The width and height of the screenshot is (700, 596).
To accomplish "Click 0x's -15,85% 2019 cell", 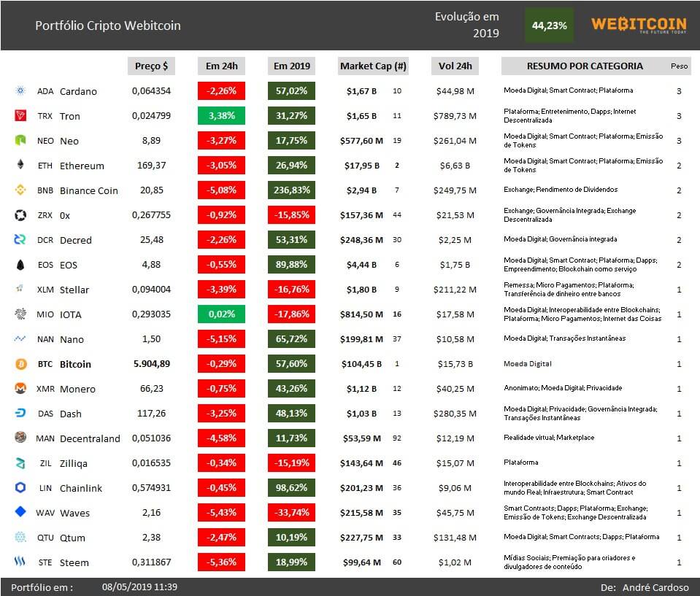I will coord(291,214).
